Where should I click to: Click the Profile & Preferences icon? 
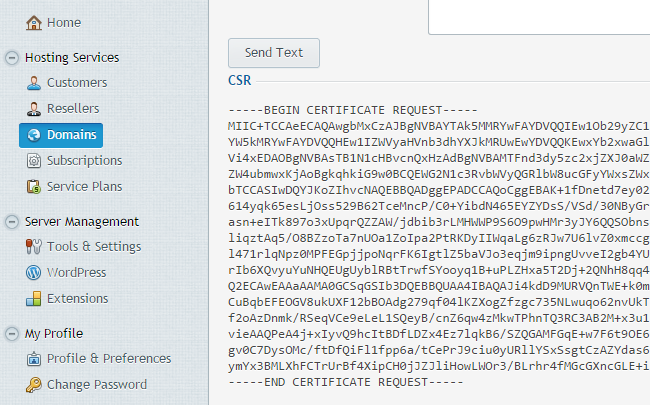tap(34, 359)
